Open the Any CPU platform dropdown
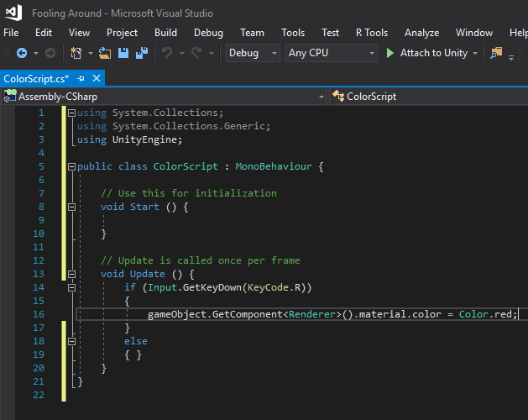The height and width of the screenshot is (420, 528). pos(332,53)
